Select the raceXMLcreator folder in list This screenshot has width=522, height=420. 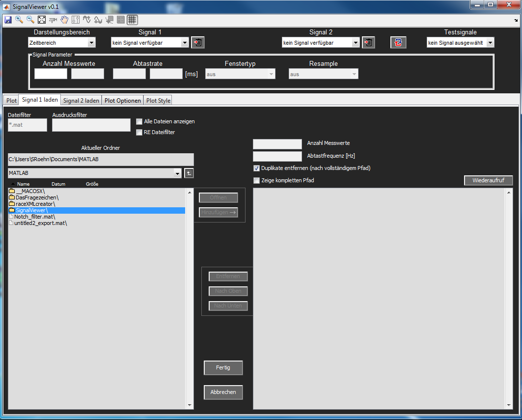coord(34,204)
